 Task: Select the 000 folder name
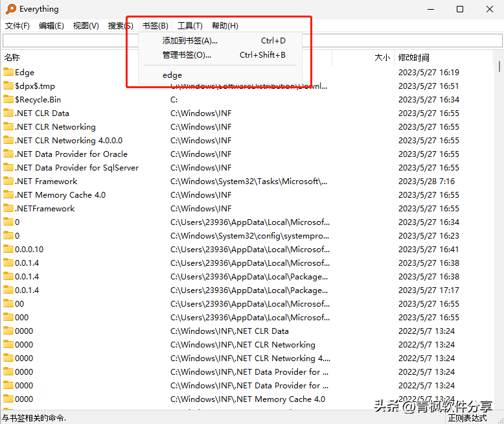21,318
